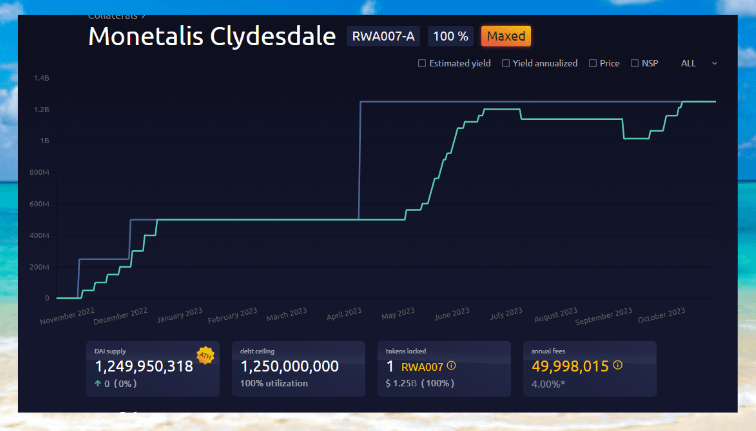The height and width of the screenshot is (431, 756).
Task: Click the info icon next to RWA007
Action: [x=450, y=366]
